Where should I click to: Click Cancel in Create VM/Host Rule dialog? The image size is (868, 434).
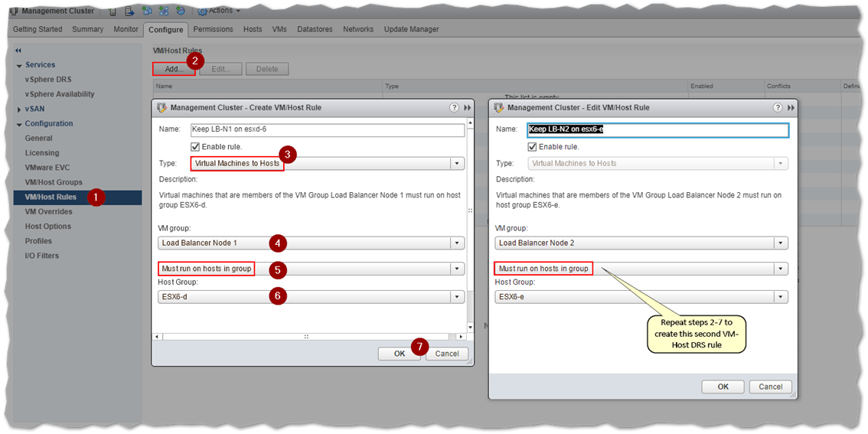tap(447, 354)
